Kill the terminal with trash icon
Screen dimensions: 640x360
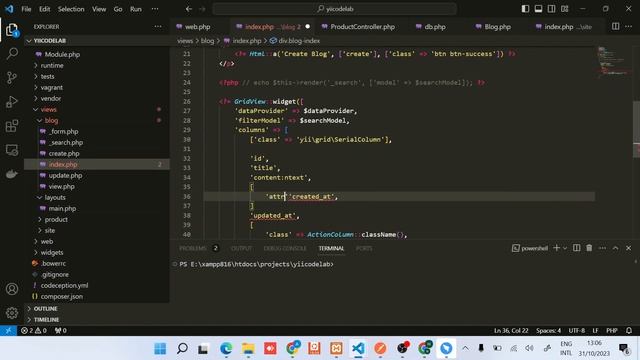click(x=589, y=248)
